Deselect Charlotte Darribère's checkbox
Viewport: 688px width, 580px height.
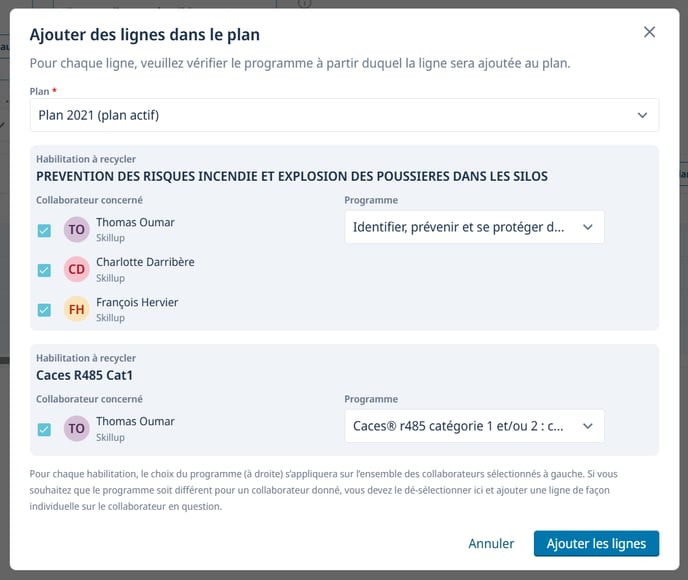tap(44, 270)
